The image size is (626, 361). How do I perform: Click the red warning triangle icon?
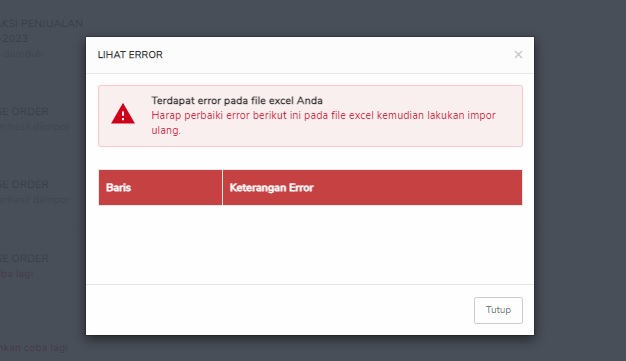coord(123,114)
